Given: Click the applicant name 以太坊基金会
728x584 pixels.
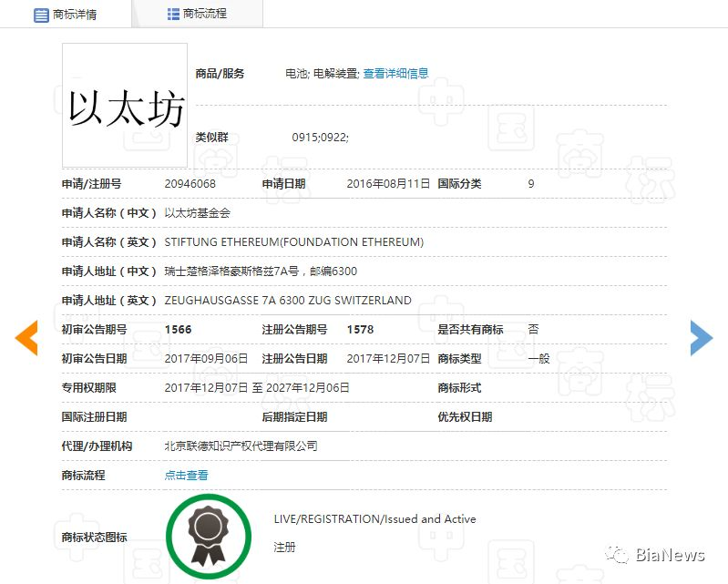Looking at the screenshot, I should click(x=197, y=213).
